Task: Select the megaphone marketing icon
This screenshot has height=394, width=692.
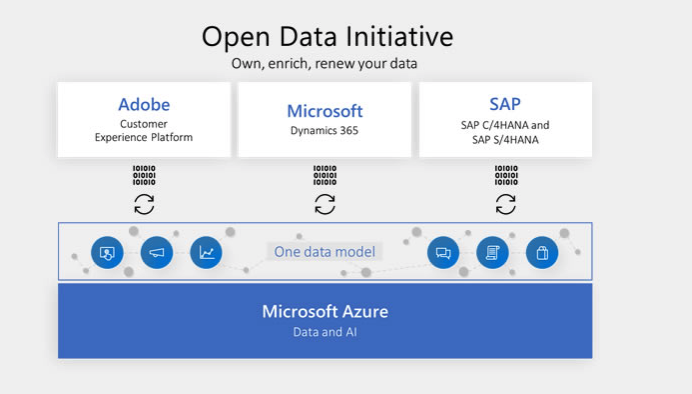Action: click(x=157, y=252)
